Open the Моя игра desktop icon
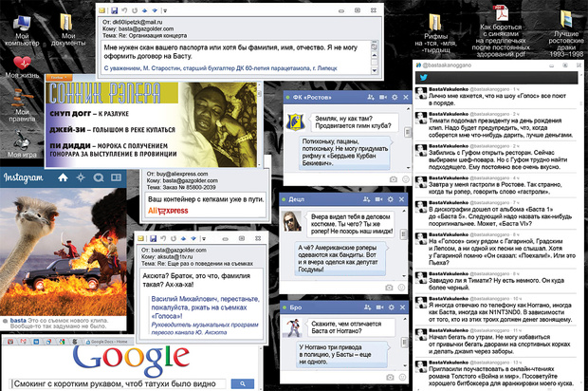The width and height of the screenshot is (588, 391). coord(22,143)
